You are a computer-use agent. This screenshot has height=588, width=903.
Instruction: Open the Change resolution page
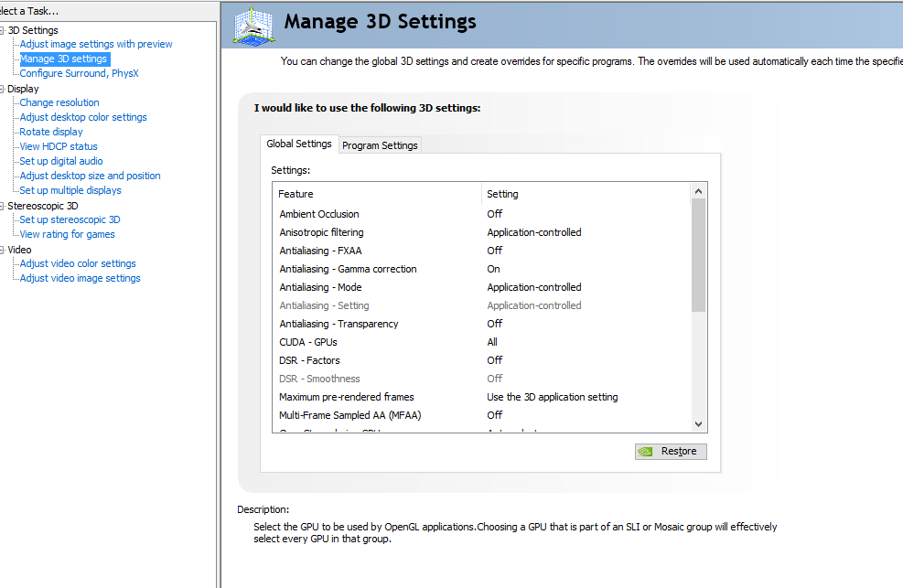[x=59, y=103]
